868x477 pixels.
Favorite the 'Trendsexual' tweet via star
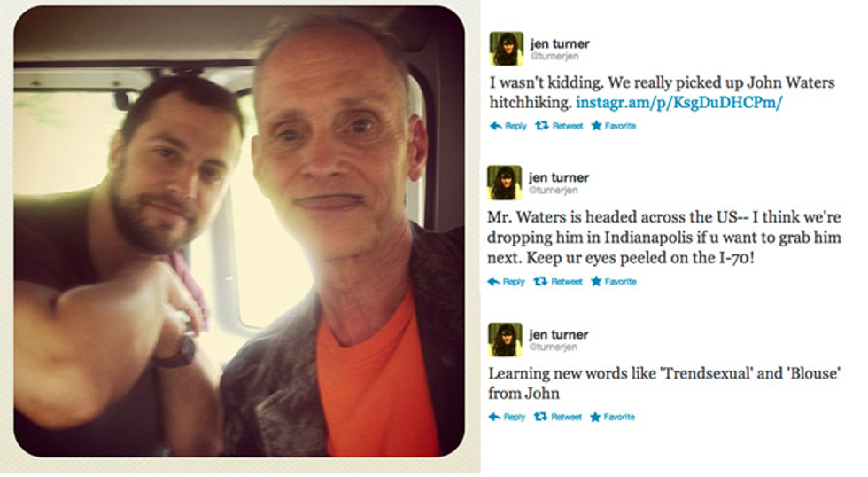tap(595, 417)
